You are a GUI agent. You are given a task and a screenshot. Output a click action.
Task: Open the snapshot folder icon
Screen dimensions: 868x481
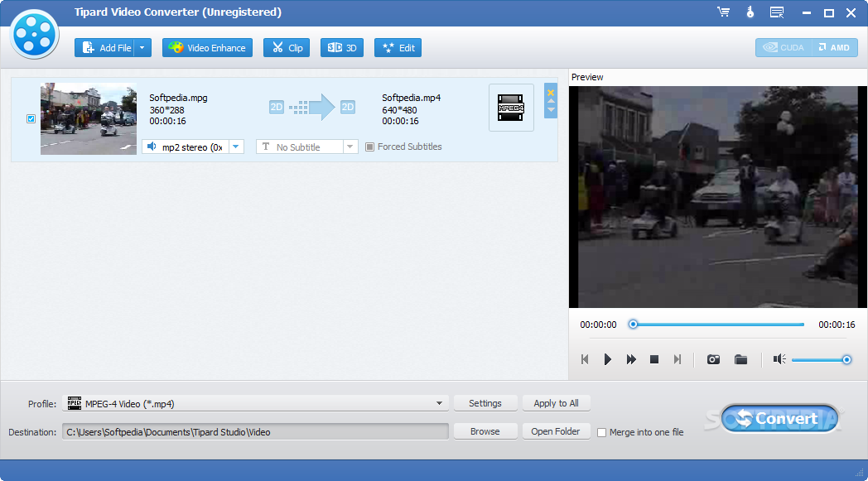[x=740, y=359]
